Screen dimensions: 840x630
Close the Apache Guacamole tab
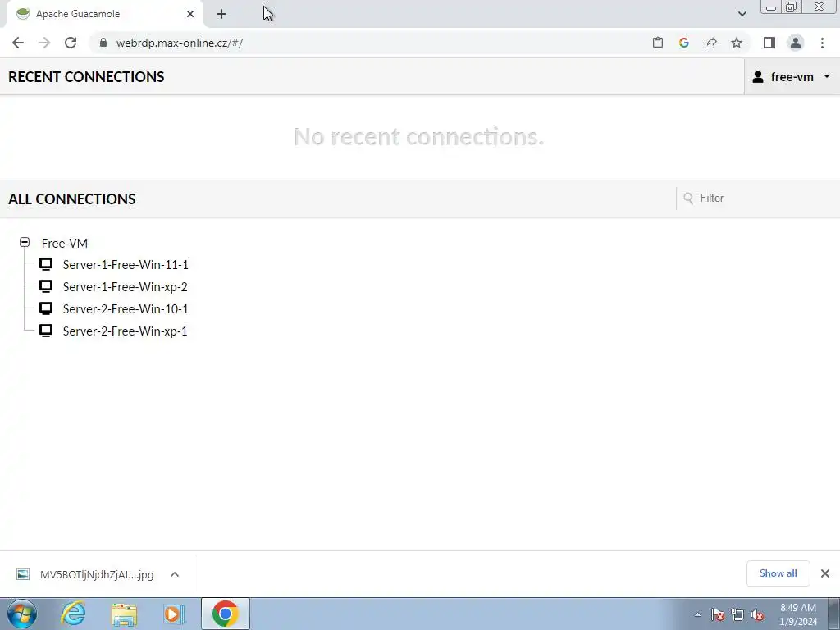[190, 14]
